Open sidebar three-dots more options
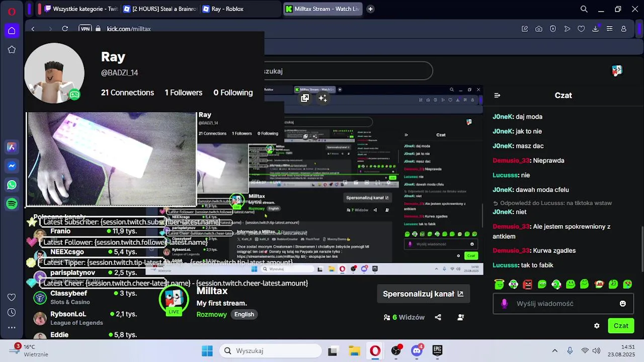 [x=12, y=327]
